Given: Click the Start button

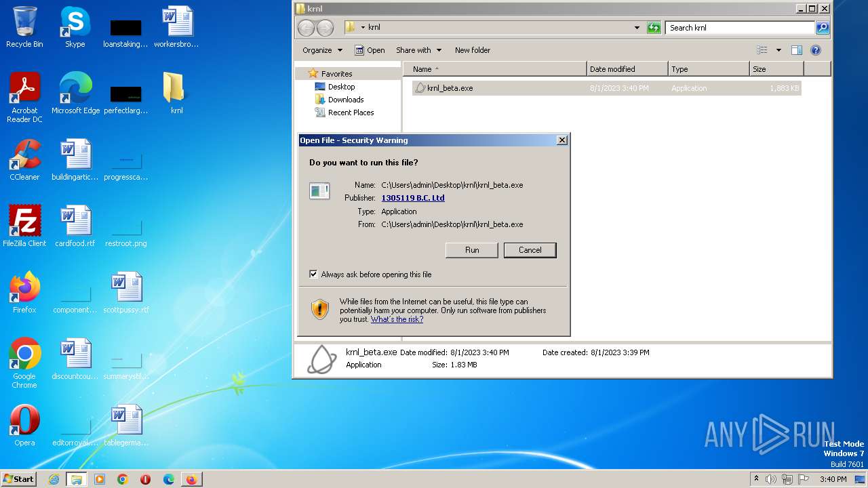Looking at the screenshot, I should click(x=19, y=479).
